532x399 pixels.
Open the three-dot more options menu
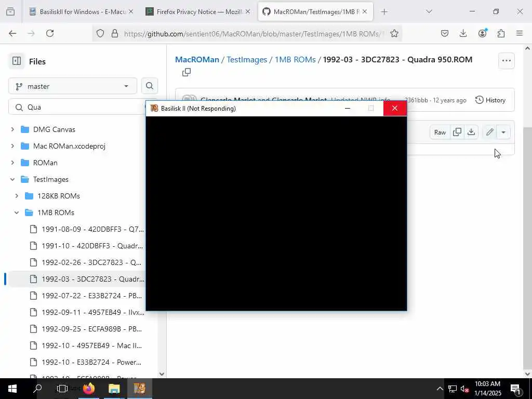tap(506, 61)
